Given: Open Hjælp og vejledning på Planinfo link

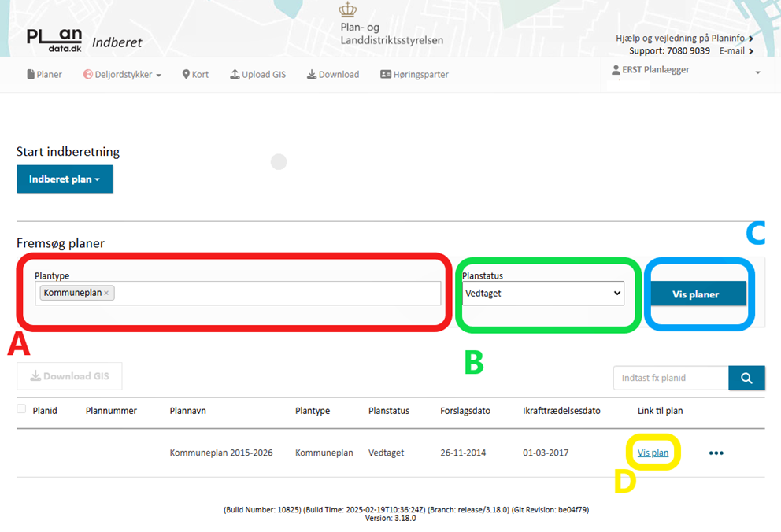Looking at the screenshot, I should [x=684, y=38].
